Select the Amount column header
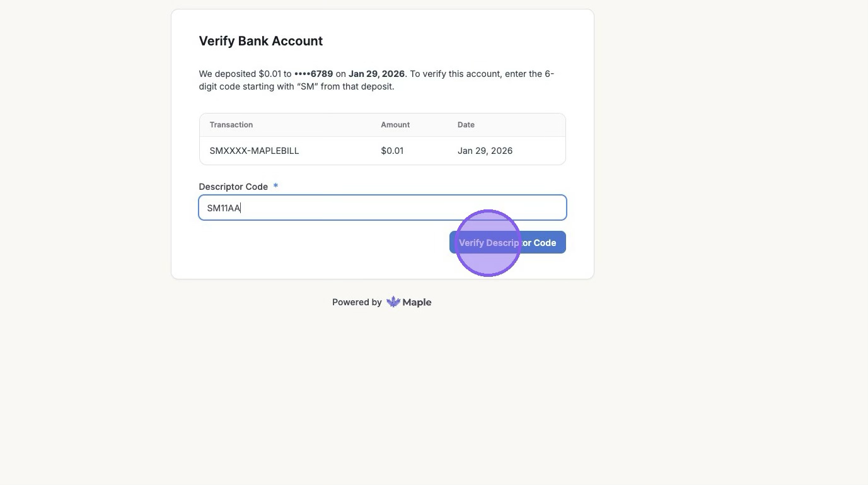This screenshot has height=485, width=868. [x=395, y=125]
